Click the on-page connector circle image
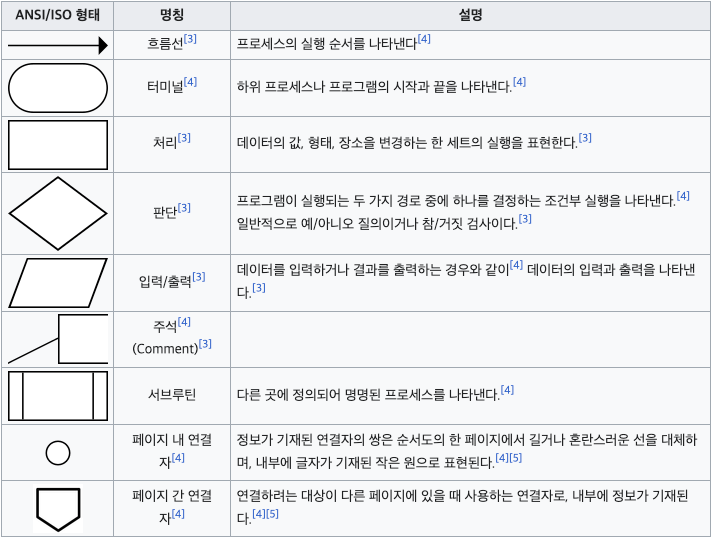Screen dimensions: 711x537 click(x=58, y=453)
